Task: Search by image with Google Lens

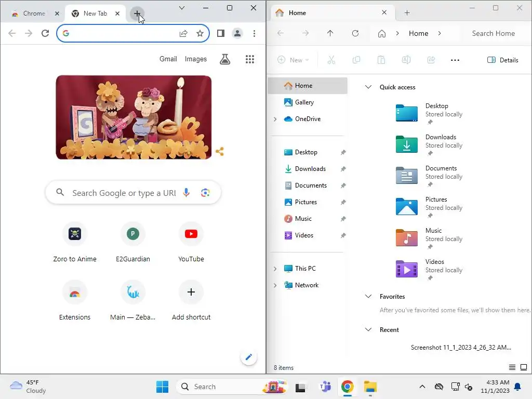Action: [205, 193]
